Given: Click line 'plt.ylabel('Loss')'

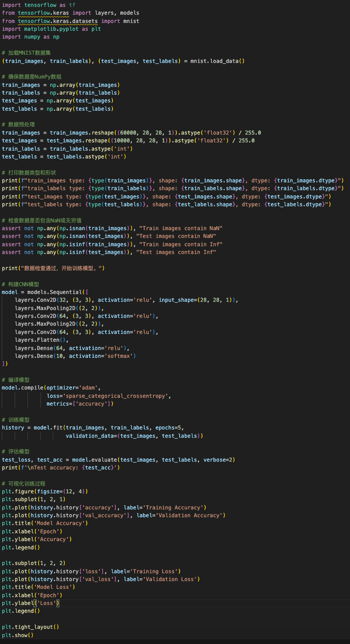Looking at the screenshot, I should [x=31, y=603].
